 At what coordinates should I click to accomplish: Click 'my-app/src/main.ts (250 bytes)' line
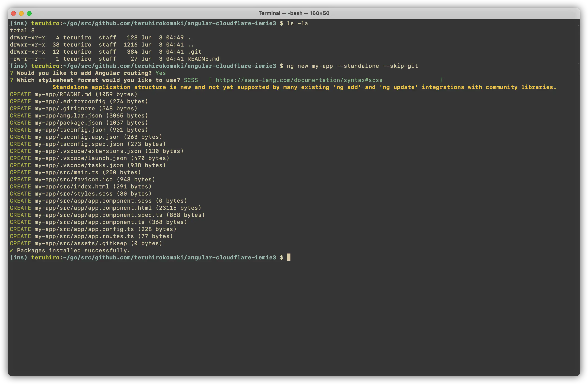point(75,172)
